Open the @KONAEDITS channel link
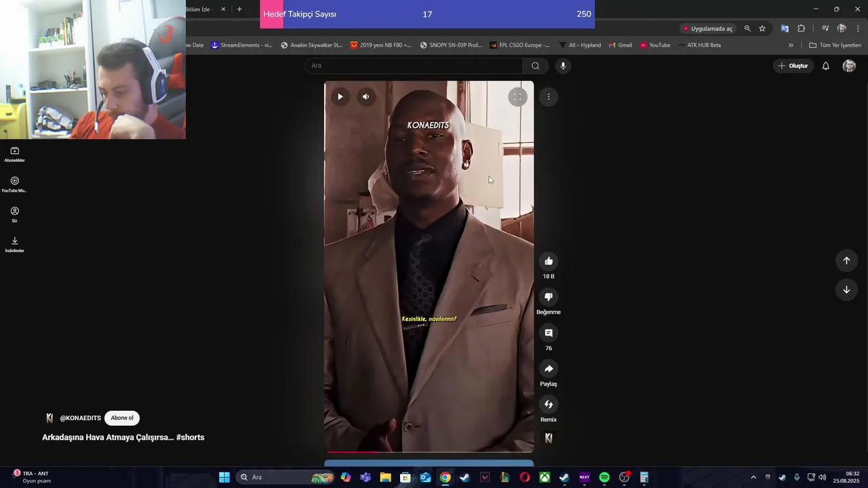Image resolution: width=868 pixels, height=488 pixels. tap(80, 418)
